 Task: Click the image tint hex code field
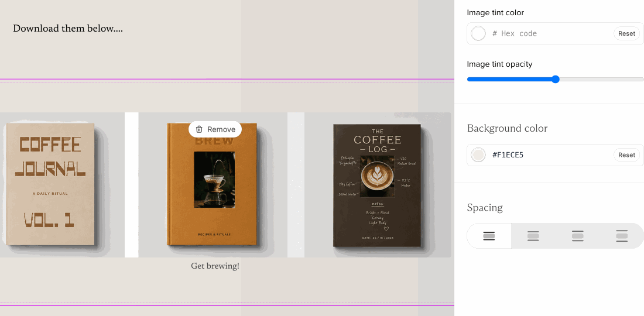550,34
